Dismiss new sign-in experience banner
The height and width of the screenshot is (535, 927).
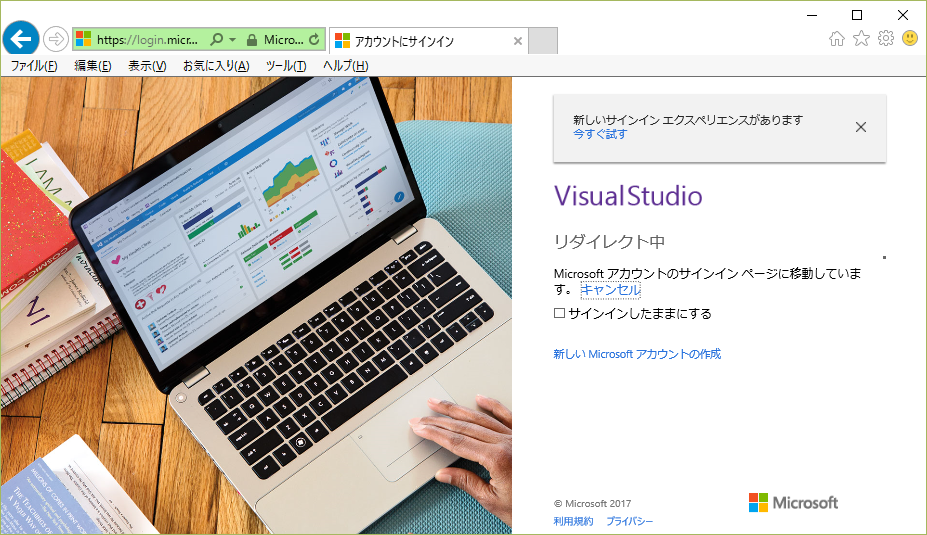coord(861,127)
